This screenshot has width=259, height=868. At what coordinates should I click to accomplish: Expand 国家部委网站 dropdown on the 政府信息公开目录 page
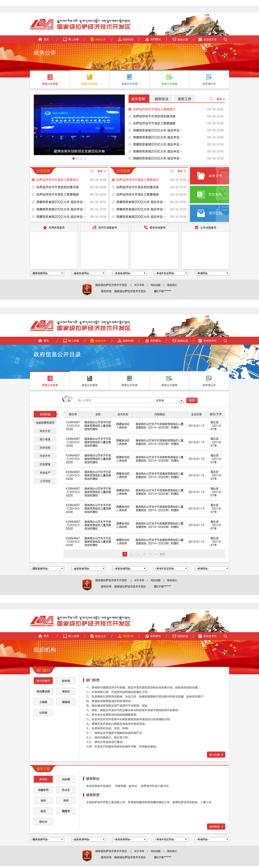(x=47, y=568)
